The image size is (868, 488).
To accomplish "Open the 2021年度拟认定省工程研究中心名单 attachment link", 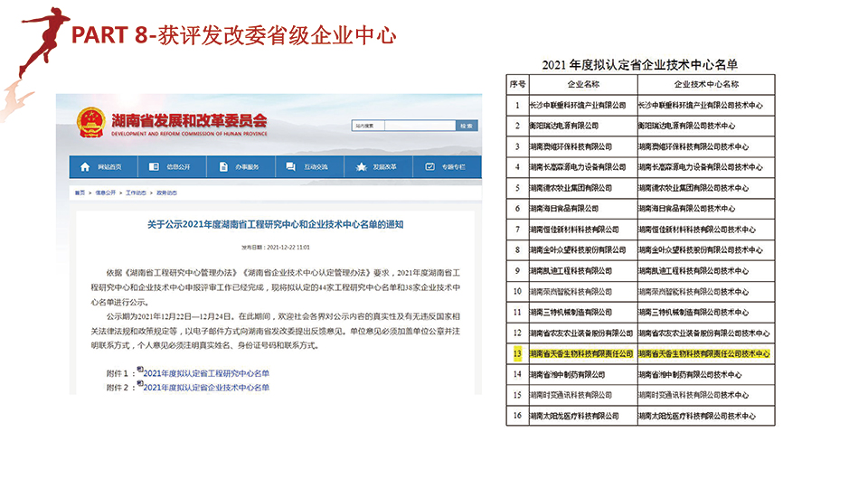I will 206,372.
